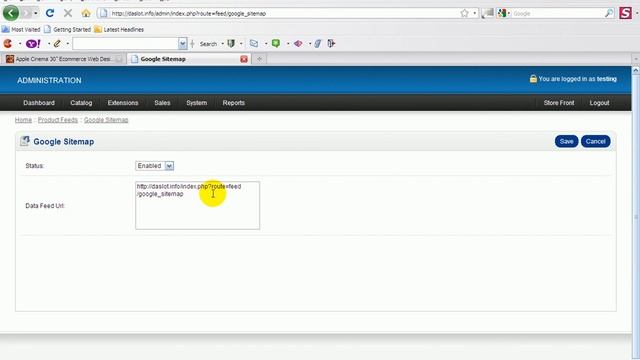640x360 pixels.
Task: Click the page scrollbar up arrow
Action: coord(636,71)
